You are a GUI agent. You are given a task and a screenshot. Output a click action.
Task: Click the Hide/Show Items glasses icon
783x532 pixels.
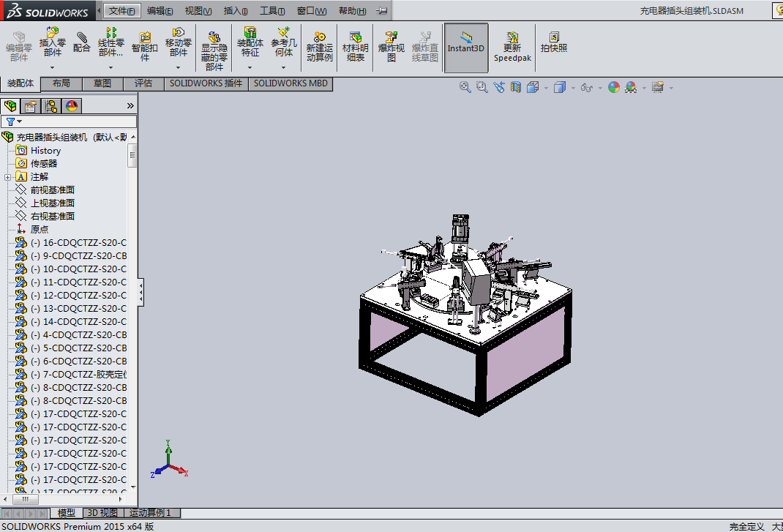coord(587,87)
